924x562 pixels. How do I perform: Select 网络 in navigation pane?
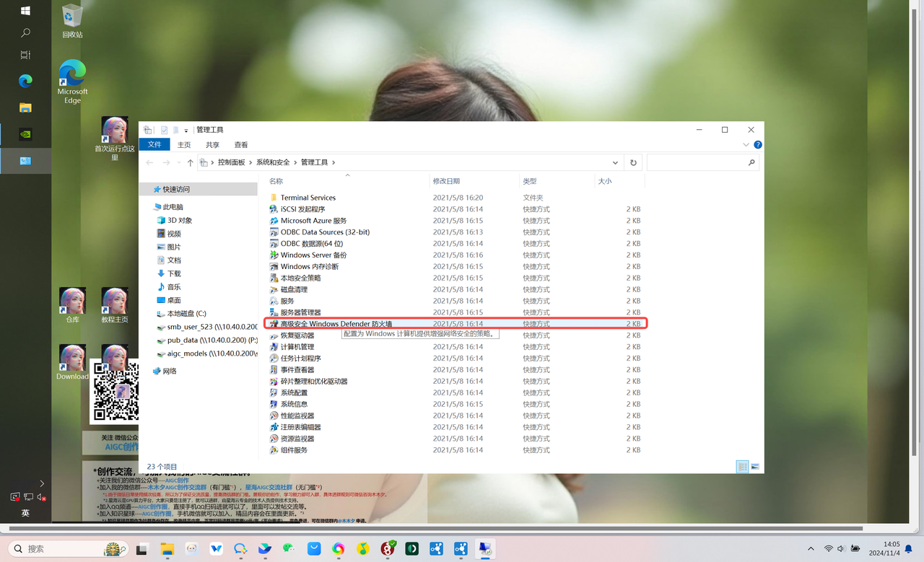point(170,372)
